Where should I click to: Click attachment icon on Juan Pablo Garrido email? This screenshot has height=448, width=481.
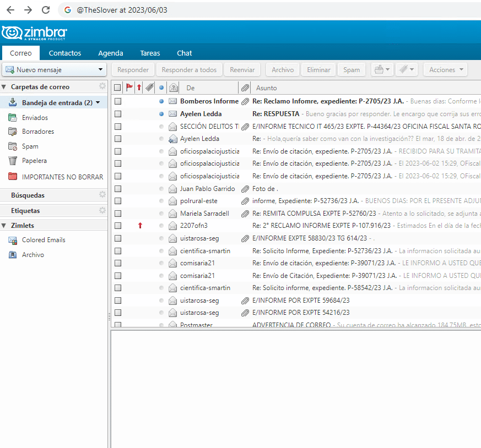tap(245, 189)
